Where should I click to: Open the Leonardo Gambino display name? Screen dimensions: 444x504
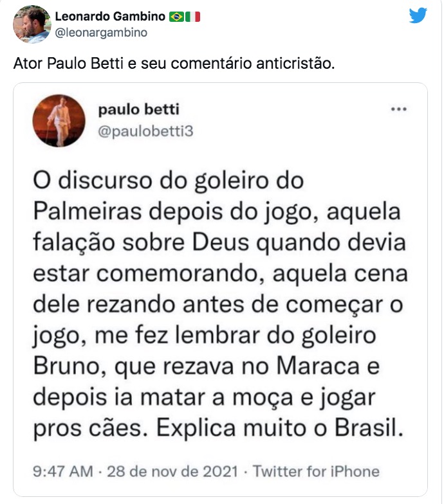111,16
